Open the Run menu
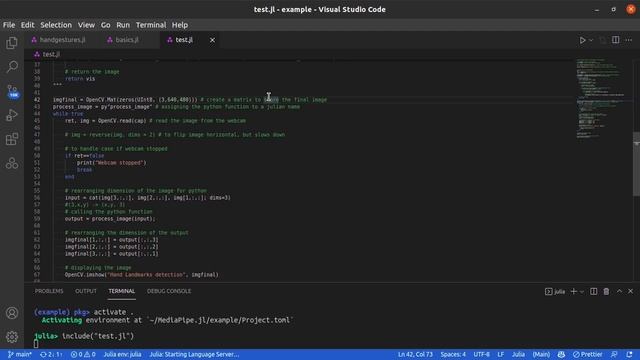Viewport: 640px width, 360px height. [x=123, y=25]
